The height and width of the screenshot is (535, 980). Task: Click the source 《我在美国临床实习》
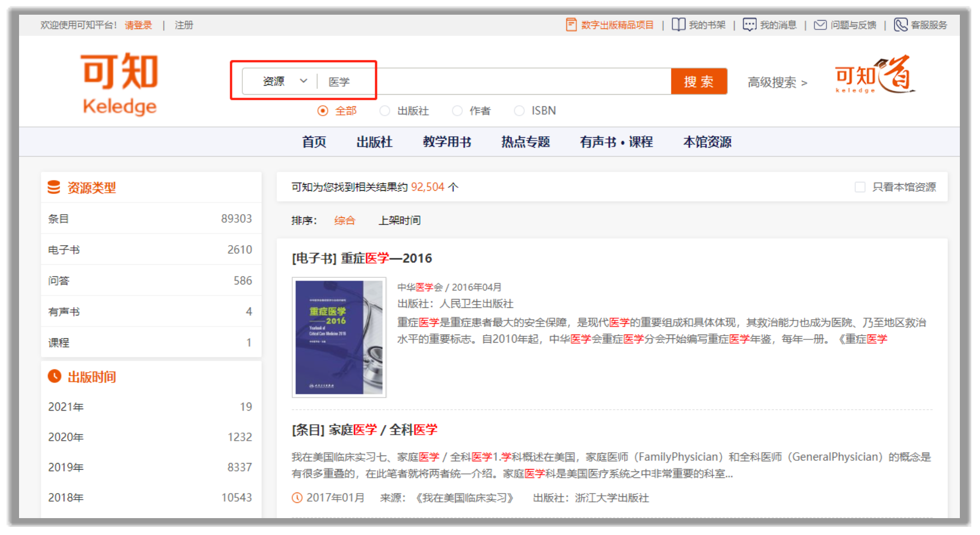pos(464,497)
